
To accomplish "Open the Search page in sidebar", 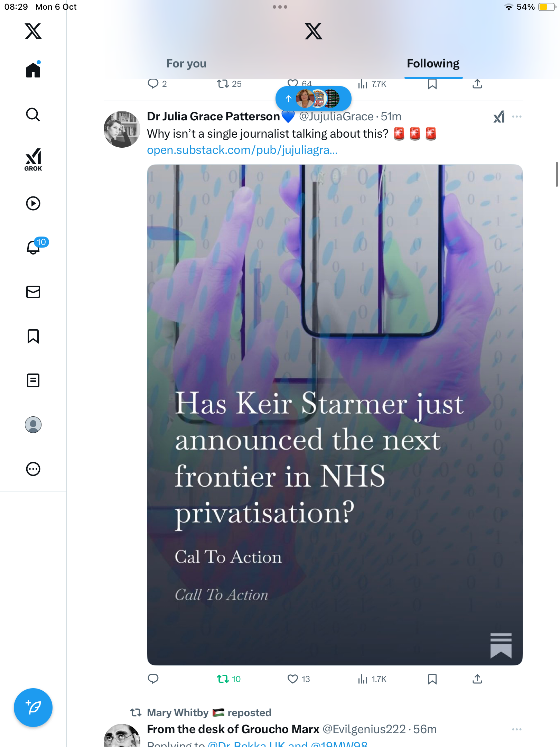I will point(33,115).
